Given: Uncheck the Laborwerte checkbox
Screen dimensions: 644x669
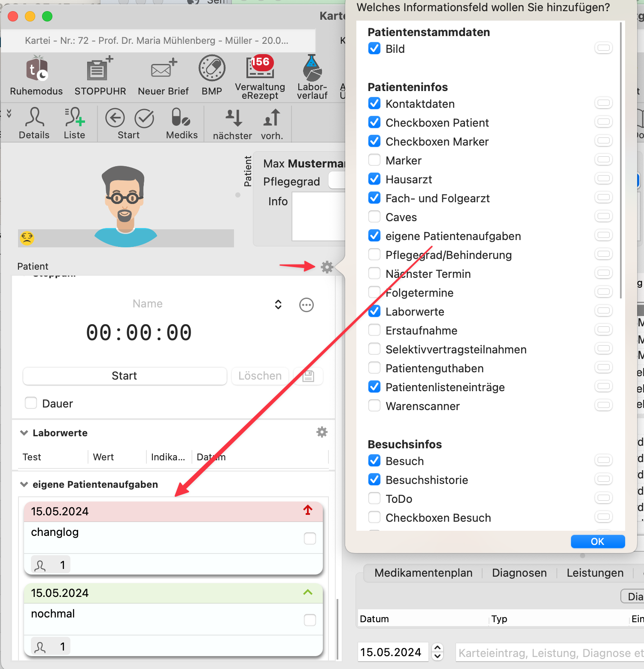Looking at the screenshot, I should click(374, 311).
